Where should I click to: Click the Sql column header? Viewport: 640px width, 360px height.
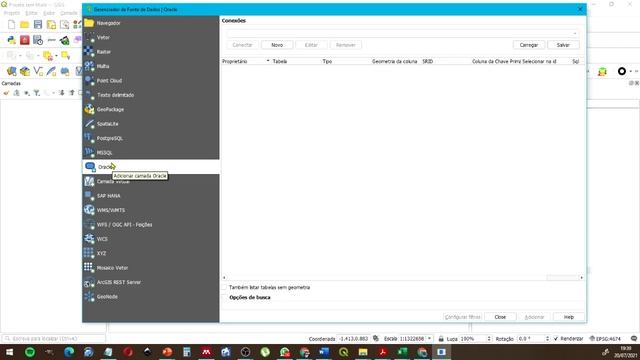(x=576, y=61)
